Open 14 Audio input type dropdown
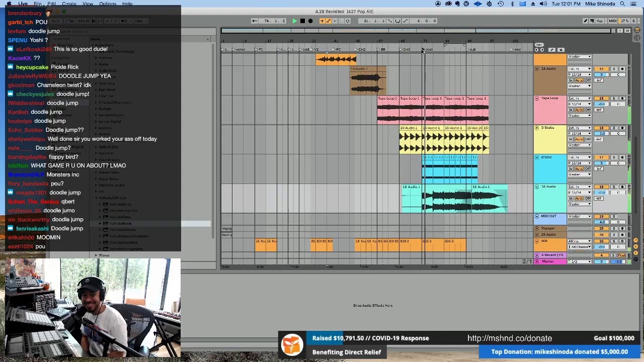The width and height of the screenshot is (644, 362). [x=580, y=69]
